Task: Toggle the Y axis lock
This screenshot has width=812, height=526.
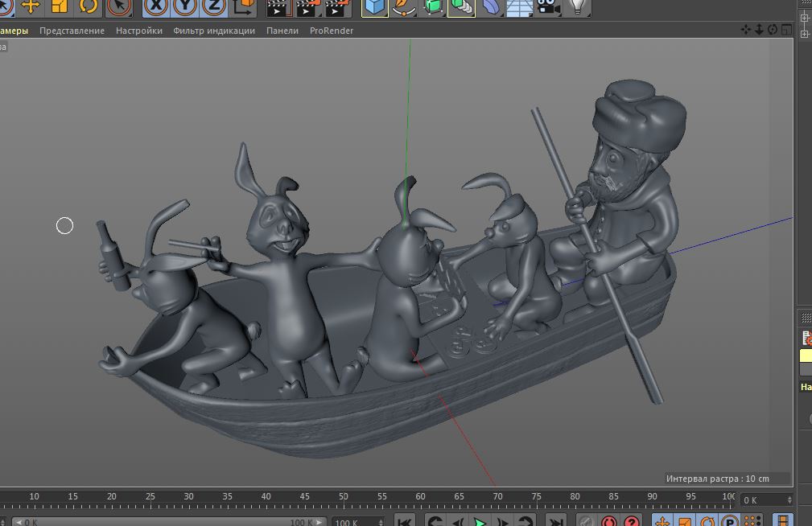Action: pos(184,6)
